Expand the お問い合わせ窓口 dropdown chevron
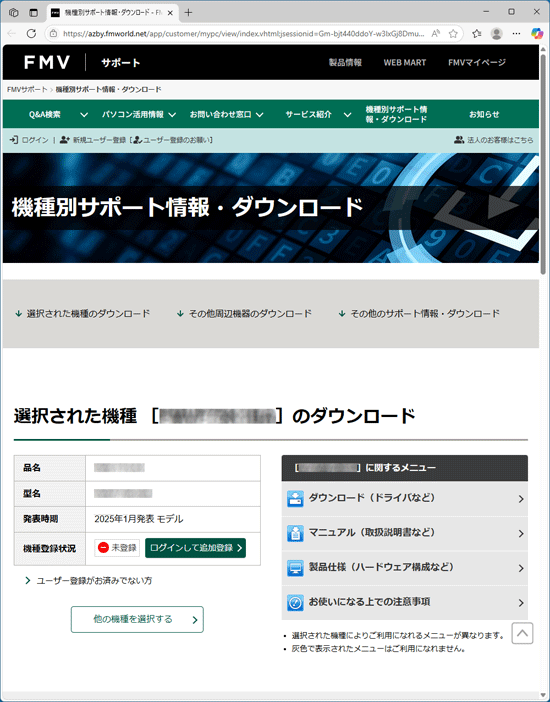The width and height of the screenshot is (550, 702). pos(259,115)
